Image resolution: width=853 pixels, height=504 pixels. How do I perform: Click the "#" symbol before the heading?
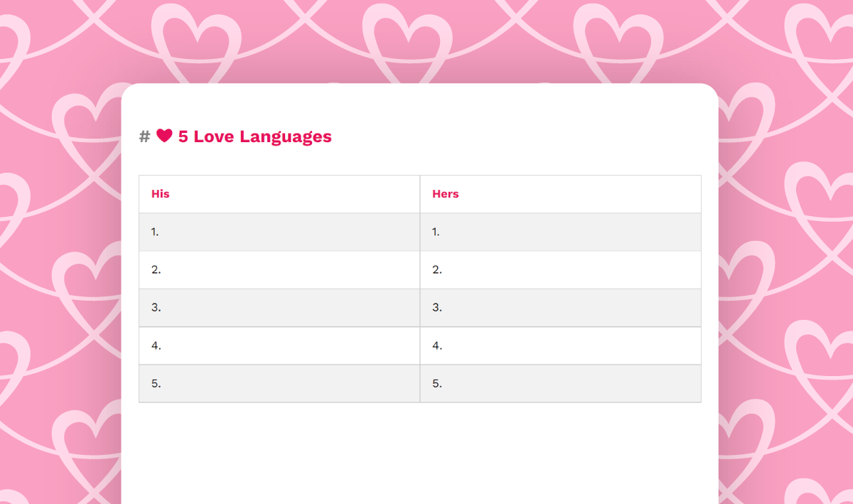pyautogui.click(x=144, y=136)
